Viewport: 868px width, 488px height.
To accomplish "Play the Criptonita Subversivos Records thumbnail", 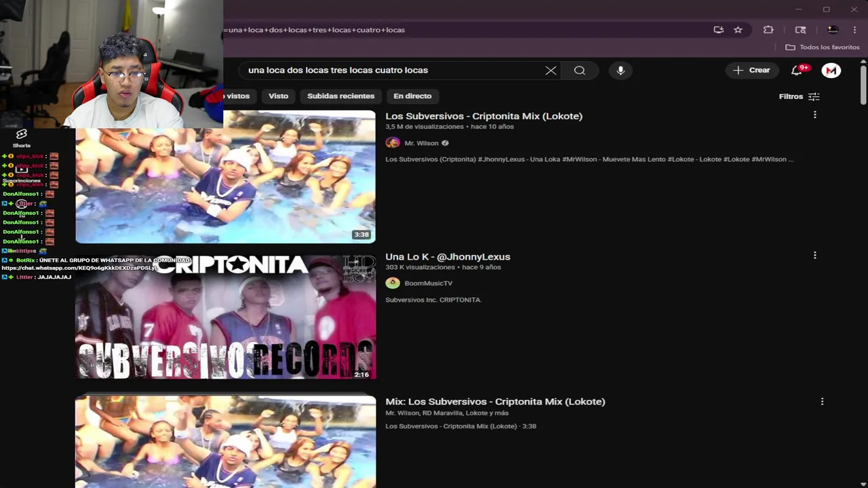I will (225, 317).
